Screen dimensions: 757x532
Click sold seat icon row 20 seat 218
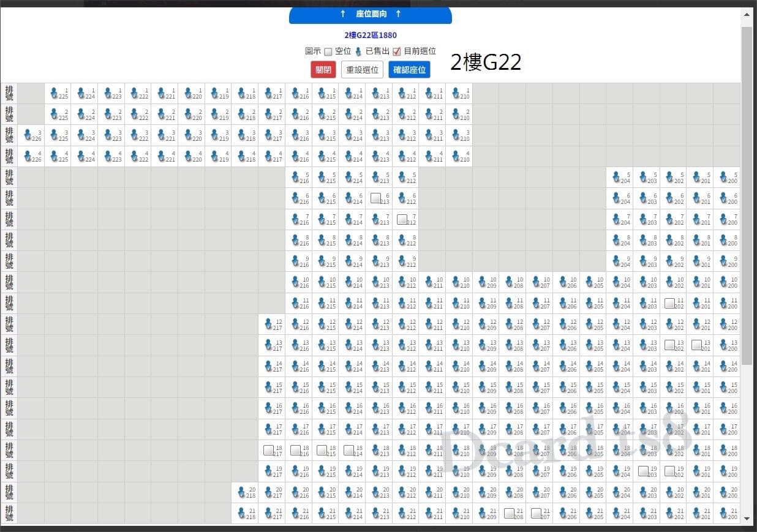(242, 492)
